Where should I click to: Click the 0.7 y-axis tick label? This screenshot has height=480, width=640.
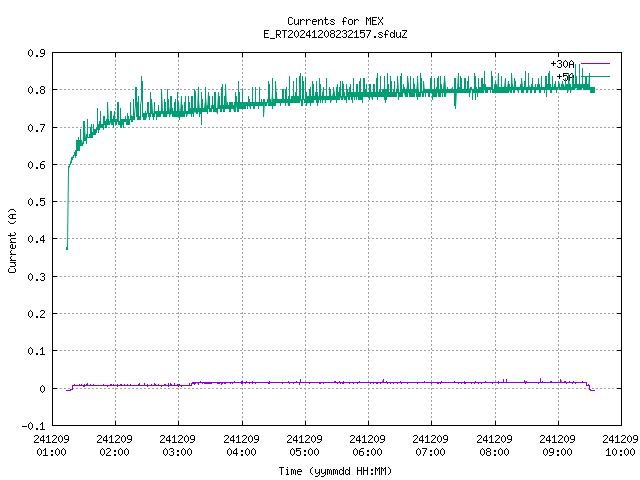pyautogui.click(x=36, y=128)
